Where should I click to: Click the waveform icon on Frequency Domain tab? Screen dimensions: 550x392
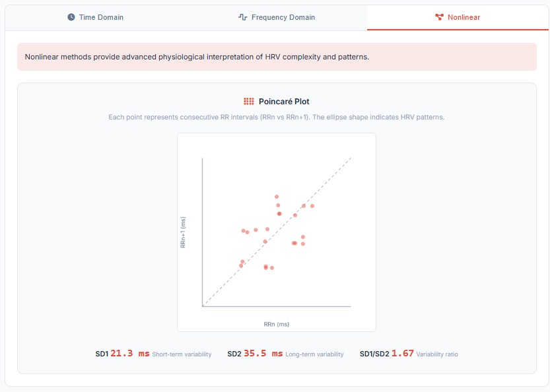(x=243, y=17)
